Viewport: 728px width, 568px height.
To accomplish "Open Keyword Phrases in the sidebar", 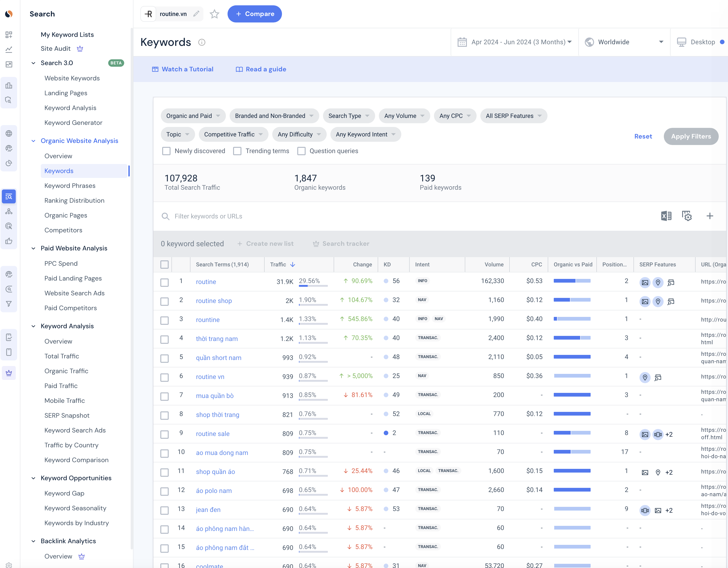I will coord(70,186).
